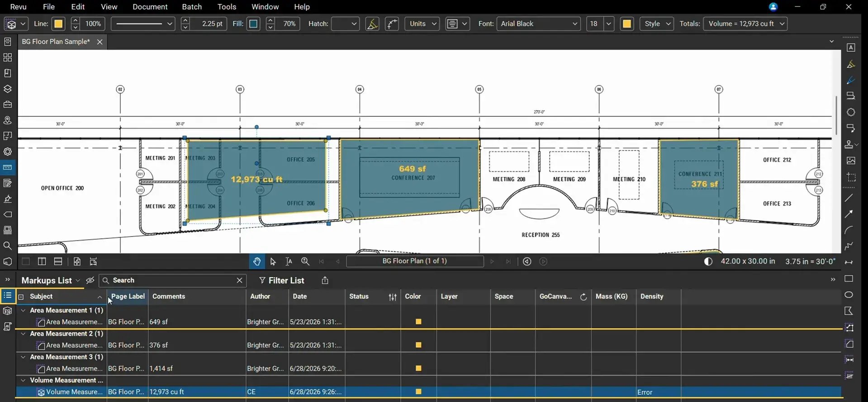
Task: Select the Pen tool in right toolbar
Action: coord(850,80)
